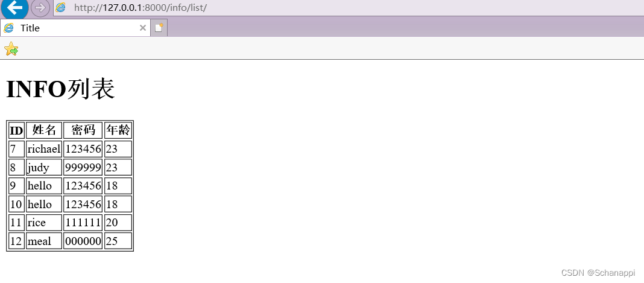Click the 000000 password cell
This screenshot has width=644, height=283.
click(83, 241)
